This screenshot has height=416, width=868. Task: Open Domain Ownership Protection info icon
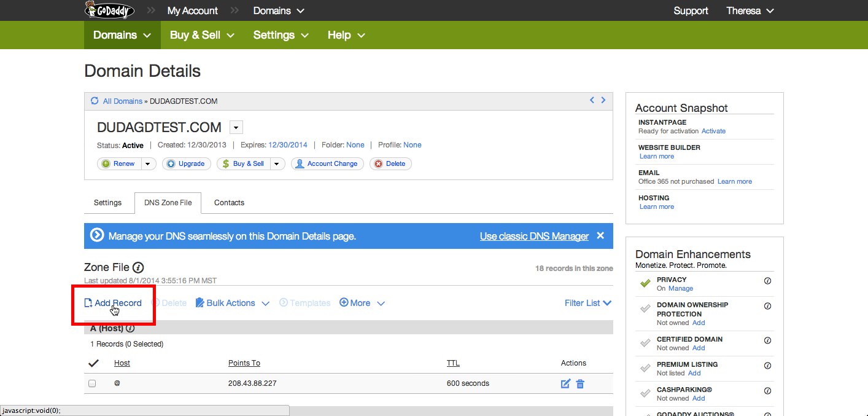click(767, 305)
